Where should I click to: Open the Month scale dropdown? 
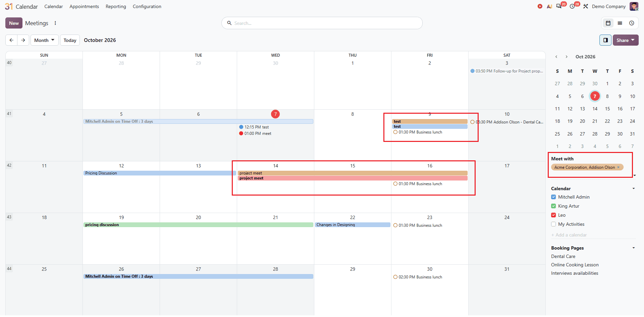(x=45, y=40)
